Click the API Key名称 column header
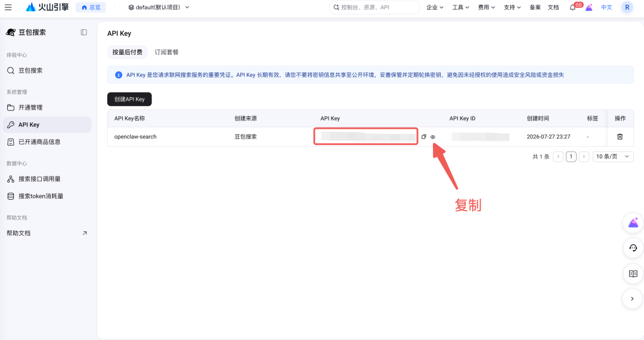The image size is (644, 340). point(129,118)
